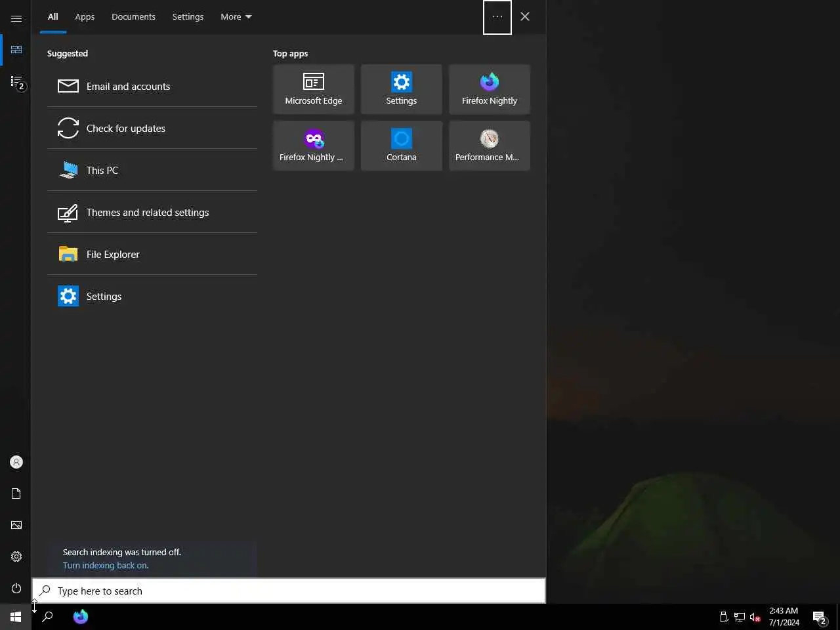
Task: Click the Show desktop sliver at the taskbar edge
Action: pyautogui.click(x=838, y=617)
